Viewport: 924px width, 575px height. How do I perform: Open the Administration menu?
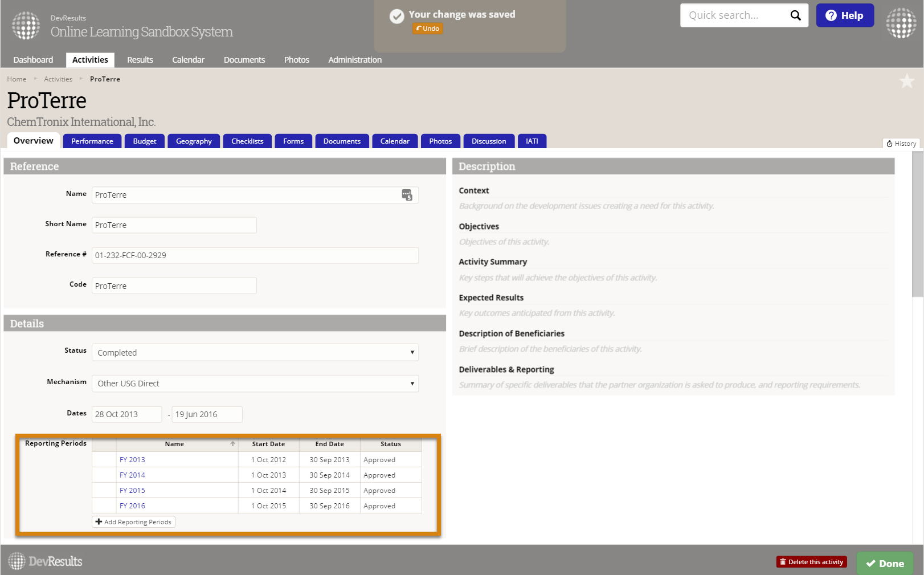355,60
